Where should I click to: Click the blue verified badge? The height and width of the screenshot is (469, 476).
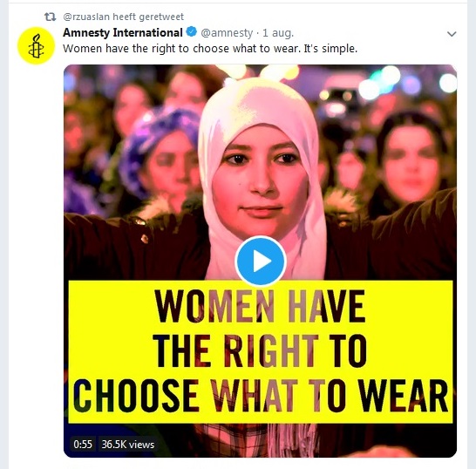192,32
